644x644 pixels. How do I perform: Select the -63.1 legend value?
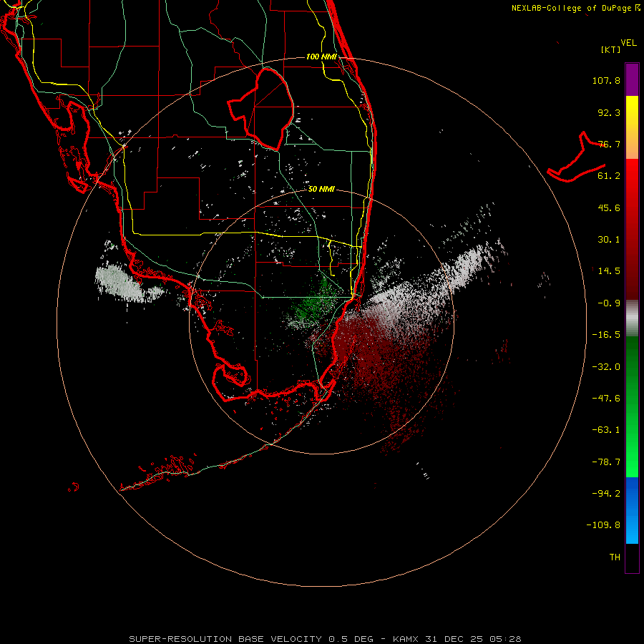pos(606,430)
